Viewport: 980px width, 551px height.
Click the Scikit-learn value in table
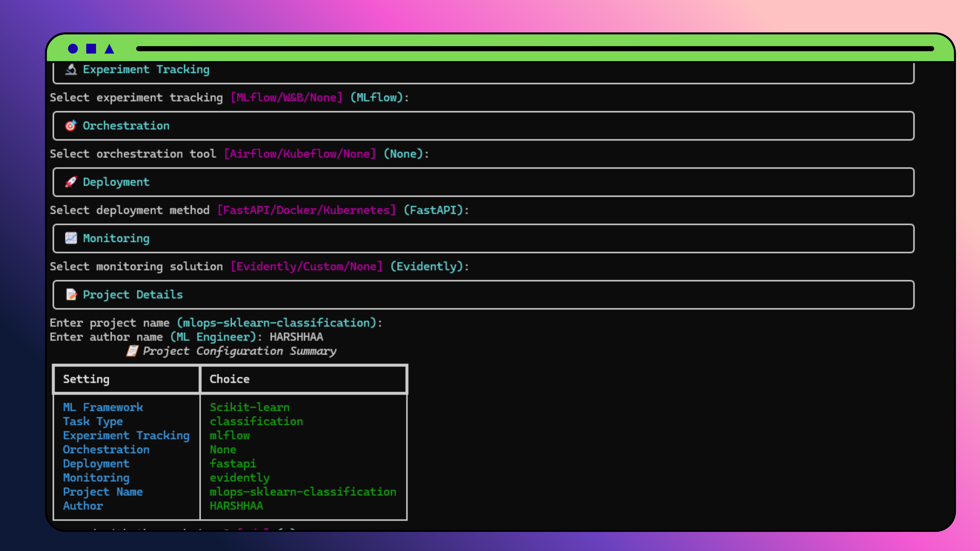250,407
